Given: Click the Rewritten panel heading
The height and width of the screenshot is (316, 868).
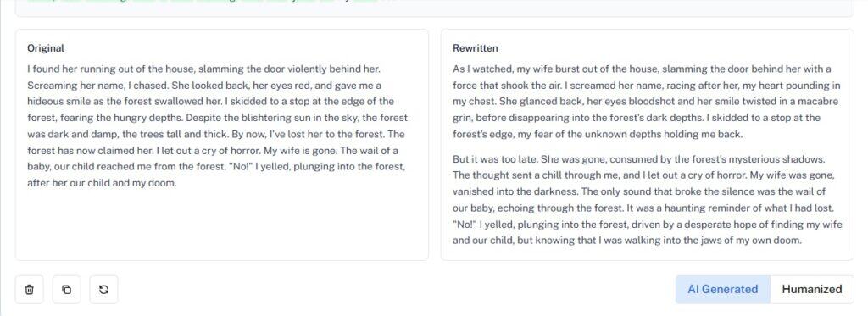Looking at the screenshot, I should (475, 48).
